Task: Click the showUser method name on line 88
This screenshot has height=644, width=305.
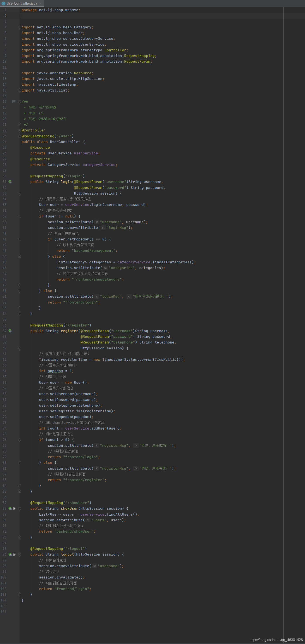Action: 69,508
